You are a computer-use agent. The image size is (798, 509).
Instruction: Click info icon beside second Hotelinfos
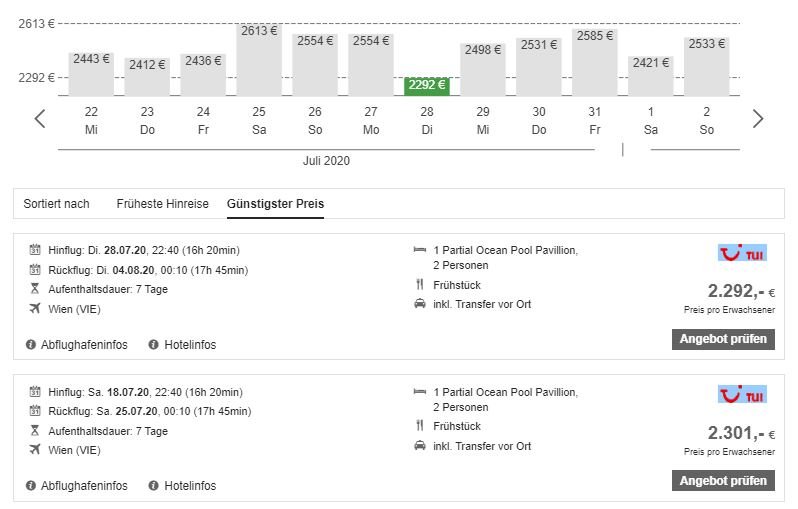pyautogui.click(x=154, y=486)
